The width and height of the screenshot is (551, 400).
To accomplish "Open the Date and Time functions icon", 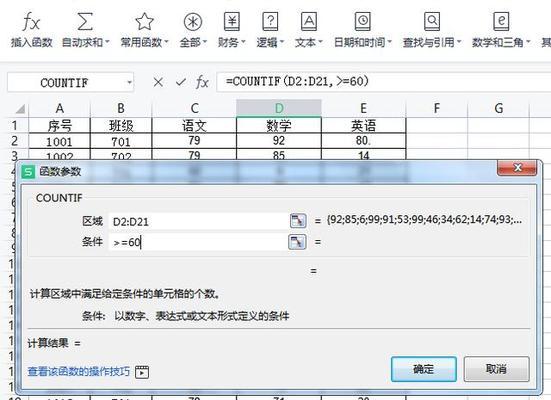I will [362, 21].
